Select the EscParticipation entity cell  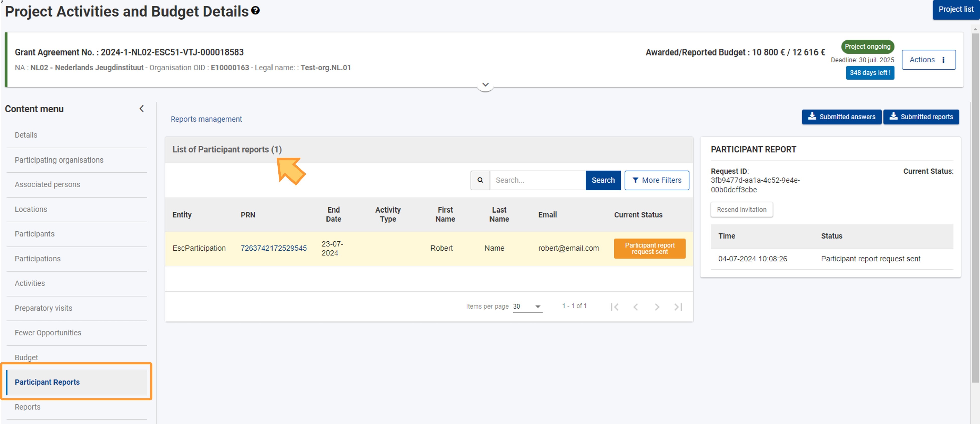tap(199, 248)
